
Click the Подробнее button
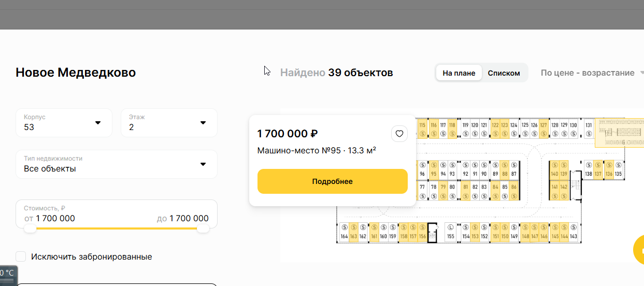(333, 181)
